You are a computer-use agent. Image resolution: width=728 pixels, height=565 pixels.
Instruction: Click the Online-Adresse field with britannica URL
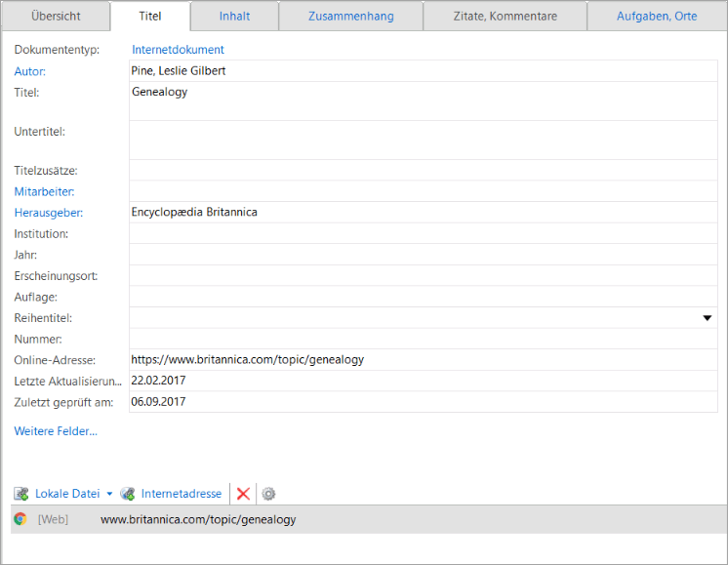(424, 360)
